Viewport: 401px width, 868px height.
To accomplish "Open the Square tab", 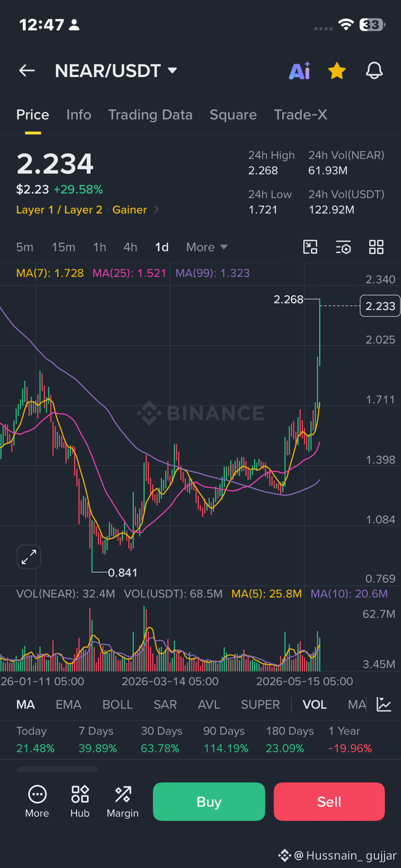I will click(233, 115).
